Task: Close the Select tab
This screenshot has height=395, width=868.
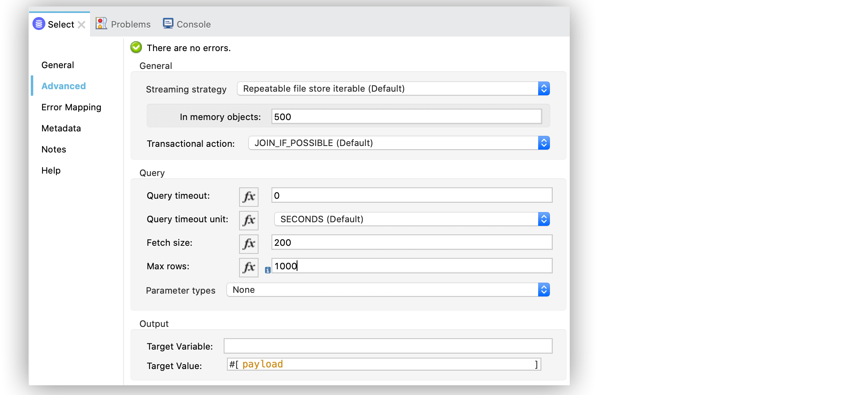Action: point(82,24)
